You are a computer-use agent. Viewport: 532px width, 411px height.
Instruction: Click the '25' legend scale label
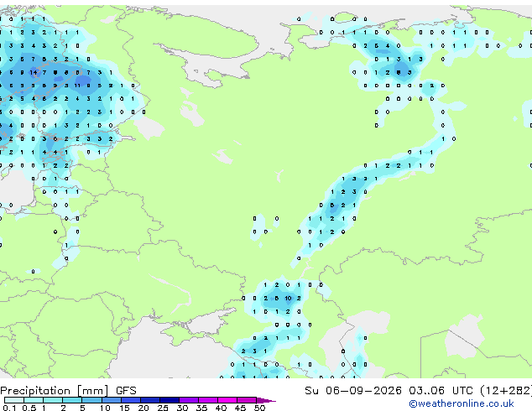click(x=163, y=408)
